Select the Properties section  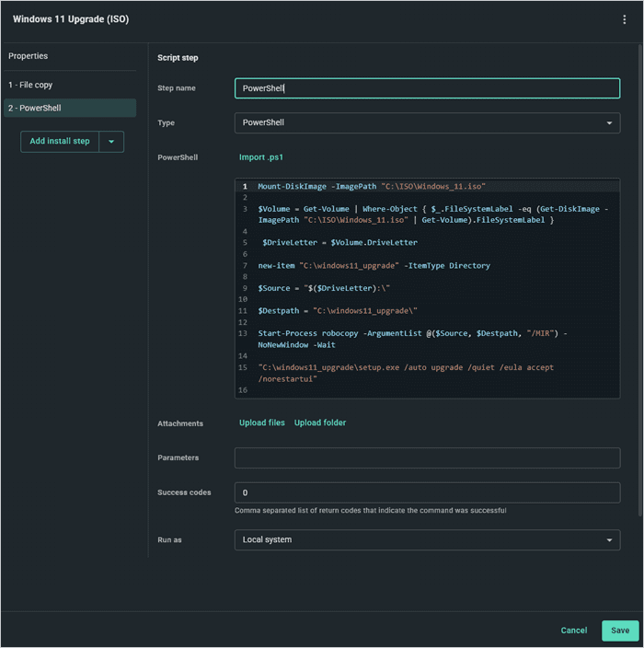(x=29, y=56)
